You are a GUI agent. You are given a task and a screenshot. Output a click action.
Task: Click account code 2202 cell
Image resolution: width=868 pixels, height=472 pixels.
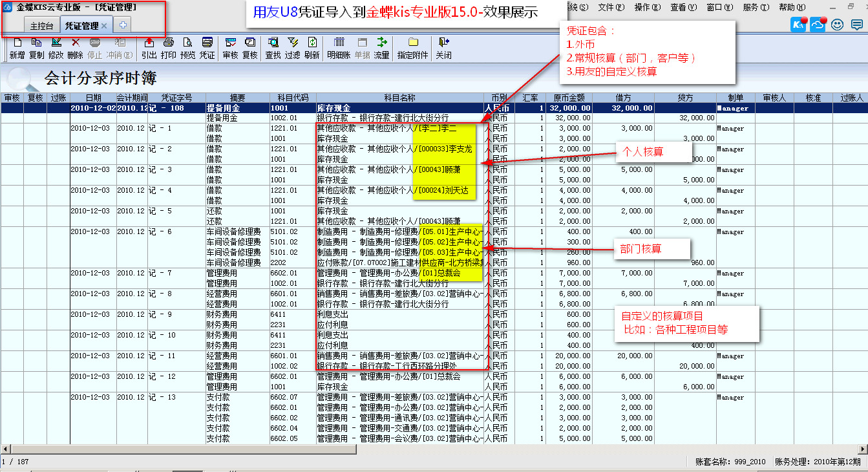(x=293, y=263)
